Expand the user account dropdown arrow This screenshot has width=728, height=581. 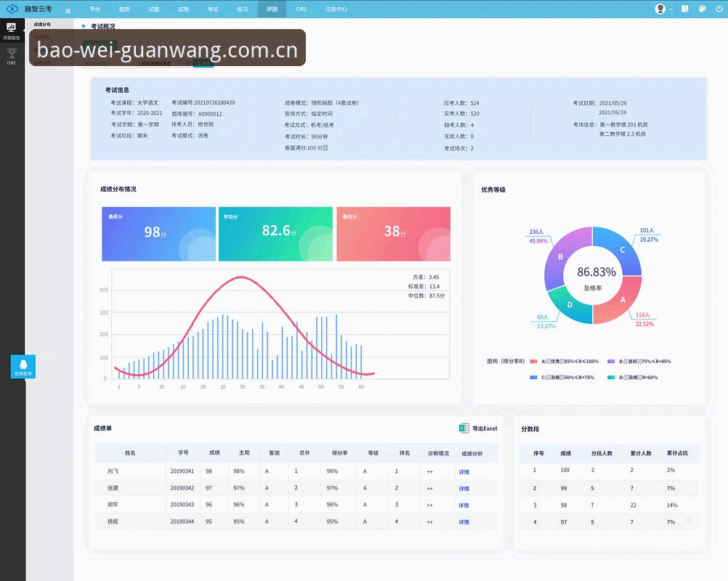coord(671,9)
